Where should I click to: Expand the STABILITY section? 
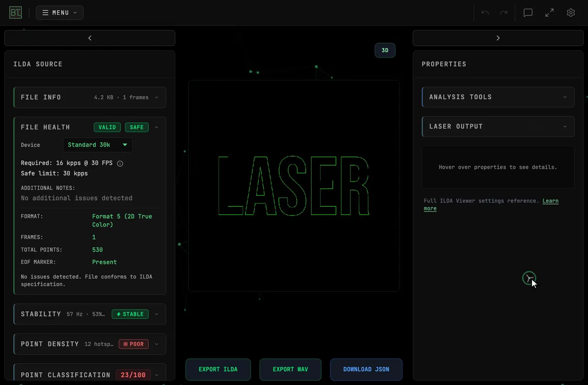click(x=90, y=314)
